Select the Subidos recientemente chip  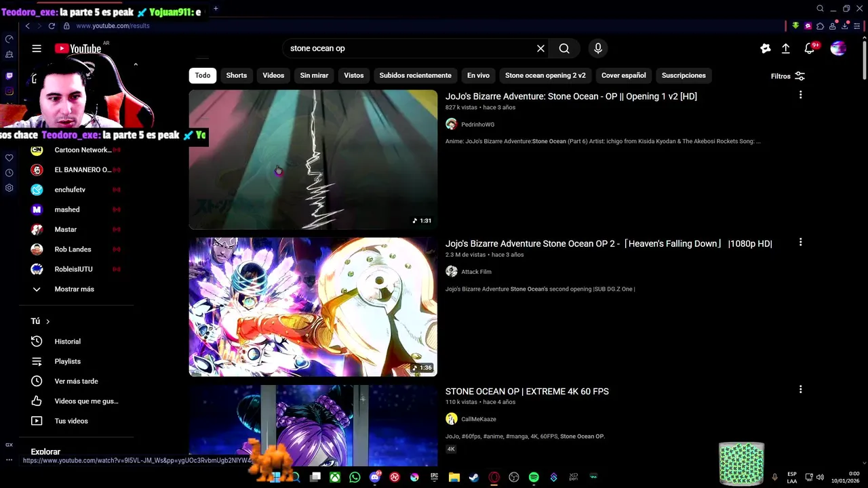(415, 75)
